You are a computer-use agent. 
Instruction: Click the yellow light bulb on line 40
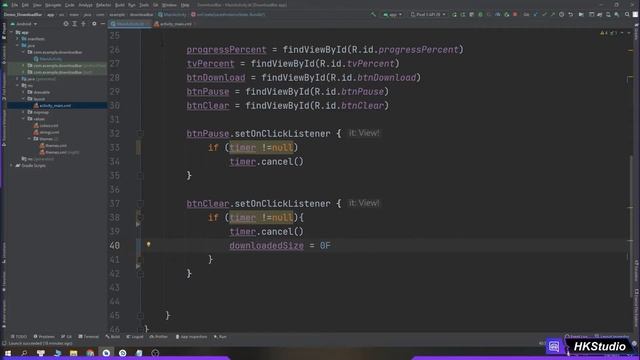coord(149,244)
